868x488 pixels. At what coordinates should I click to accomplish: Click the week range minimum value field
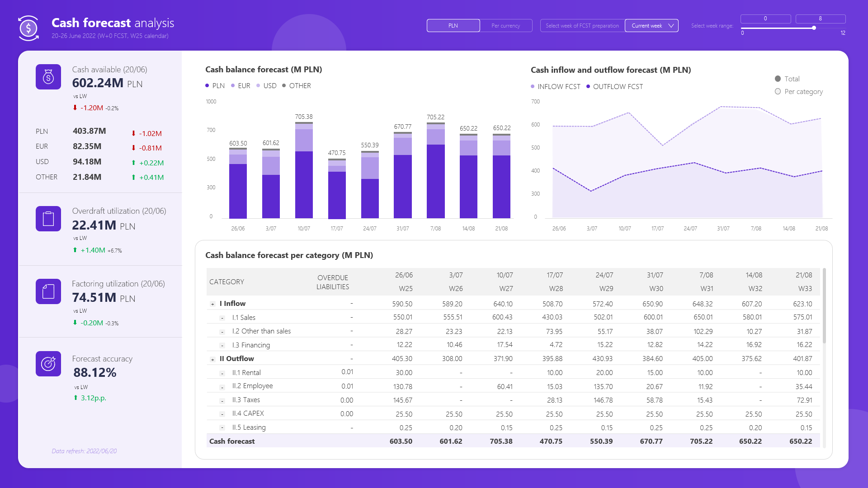(765, 19)
